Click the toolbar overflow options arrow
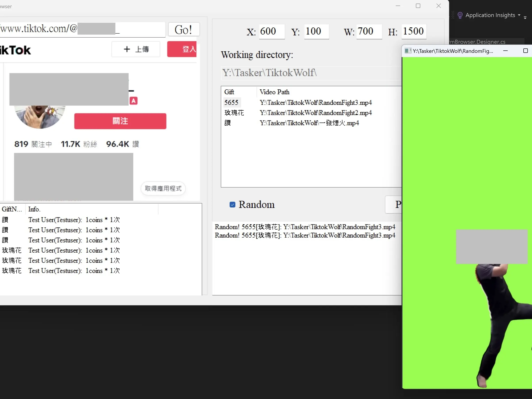 (525, 17)
